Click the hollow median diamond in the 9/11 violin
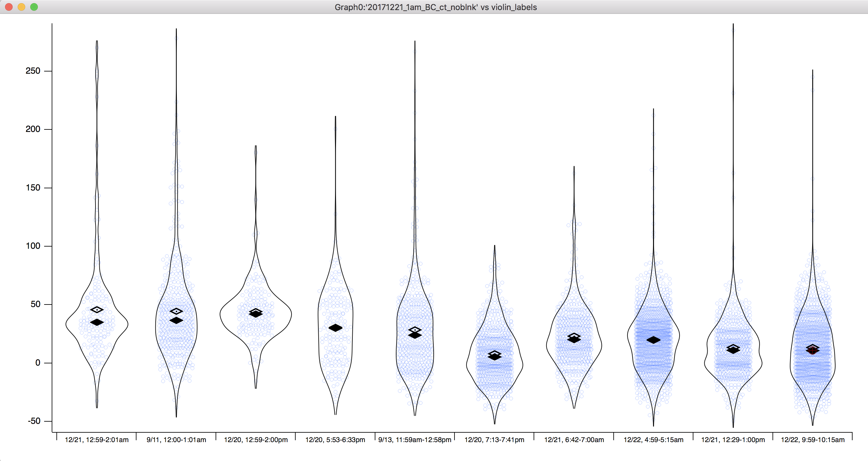This screenshot has width=868, height=461. point(176,311)
